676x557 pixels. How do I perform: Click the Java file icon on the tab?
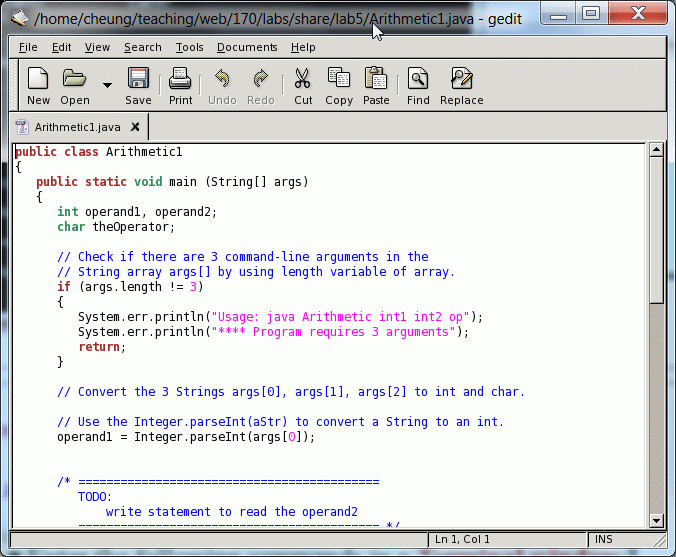pos(22,127)
